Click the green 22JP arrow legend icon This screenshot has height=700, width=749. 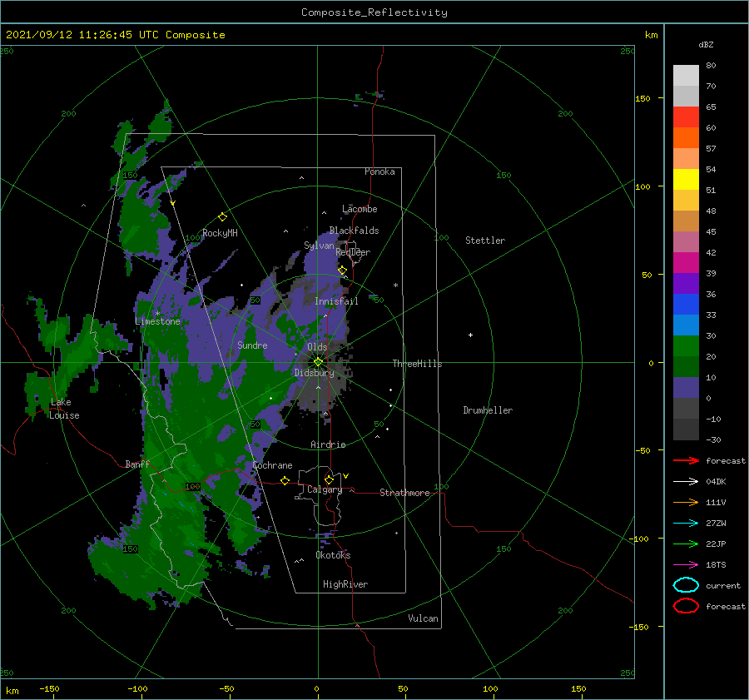[x=686, y=544]
